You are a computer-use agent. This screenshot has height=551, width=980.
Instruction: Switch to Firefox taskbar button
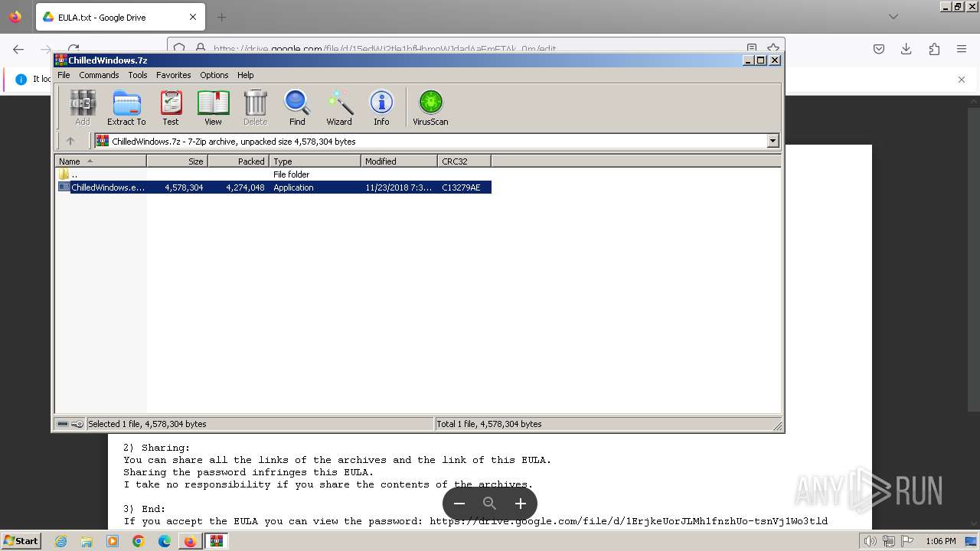click(x=190, y=541)
